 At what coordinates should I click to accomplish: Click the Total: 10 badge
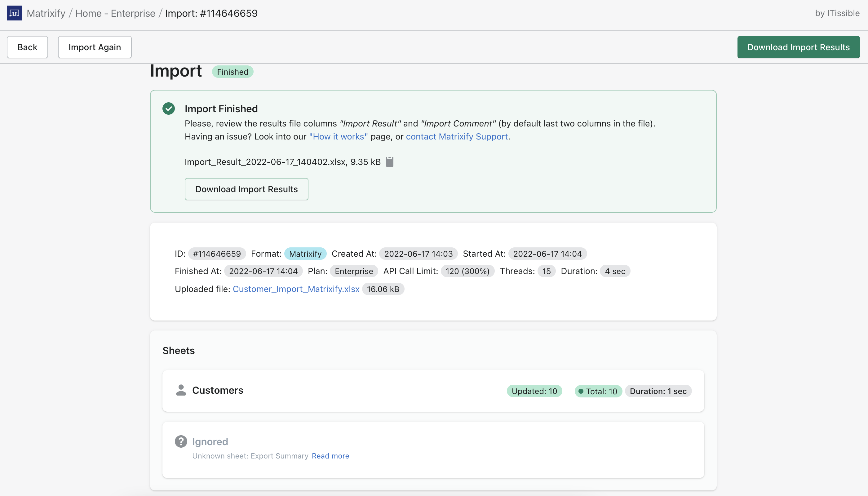click(598, 392)
